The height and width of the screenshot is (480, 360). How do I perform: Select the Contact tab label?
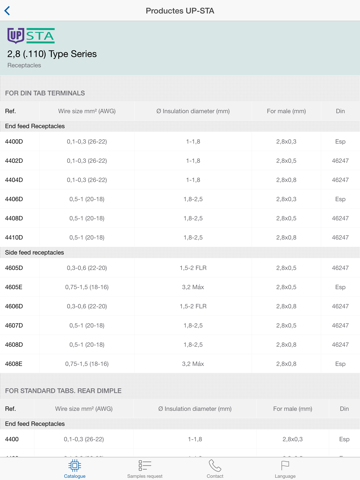pyautogui.click(x=215, y=476)
